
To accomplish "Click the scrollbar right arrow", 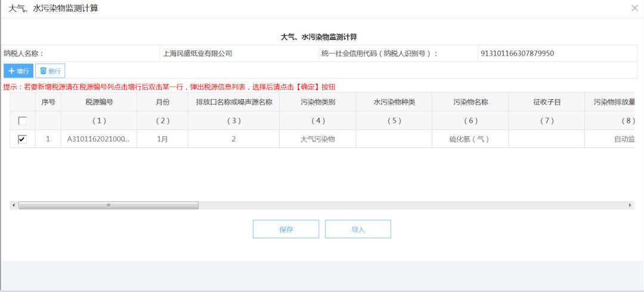I will point(630,205).
